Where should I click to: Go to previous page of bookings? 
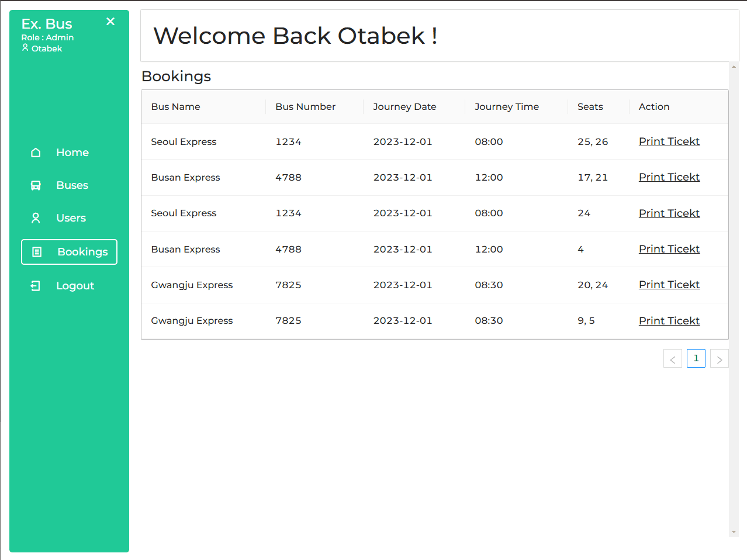tap(672, 359)
